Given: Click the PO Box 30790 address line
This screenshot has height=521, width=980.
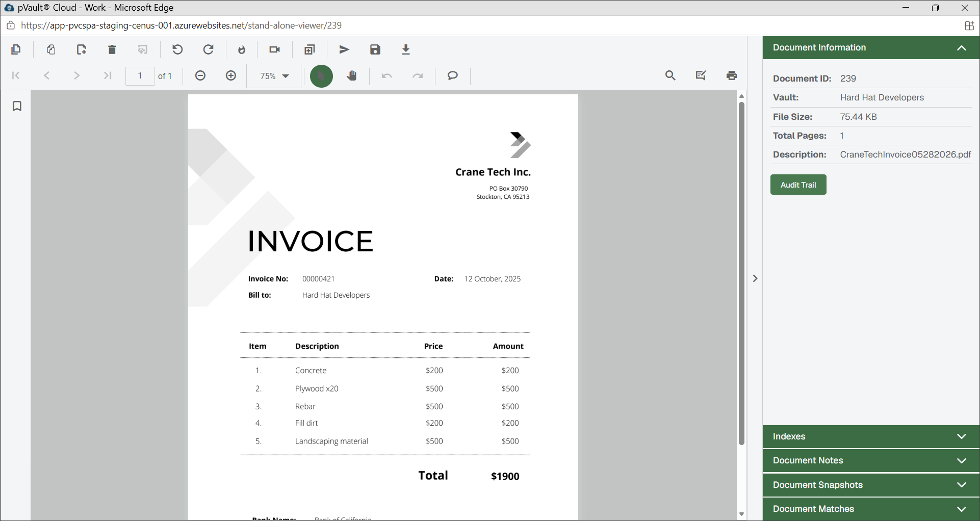Looking at the screenshot, I should (509, 189).
